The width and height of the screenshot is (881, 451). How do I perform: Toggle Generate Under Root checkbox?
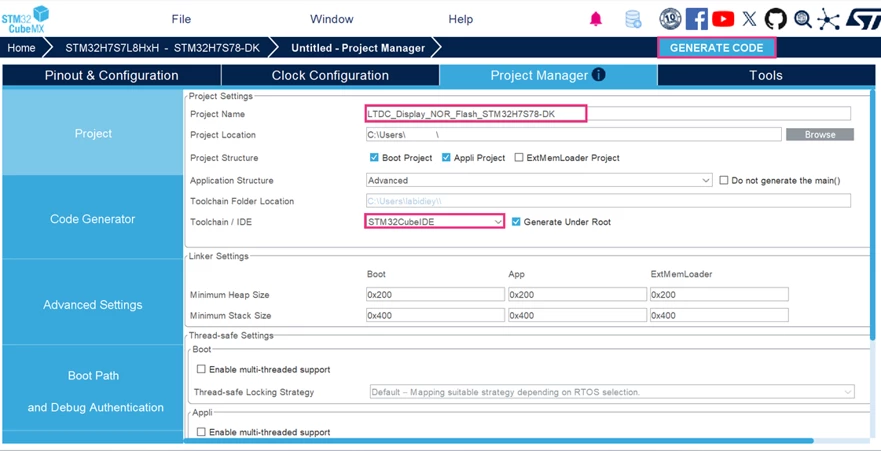(x=516, y=222)
